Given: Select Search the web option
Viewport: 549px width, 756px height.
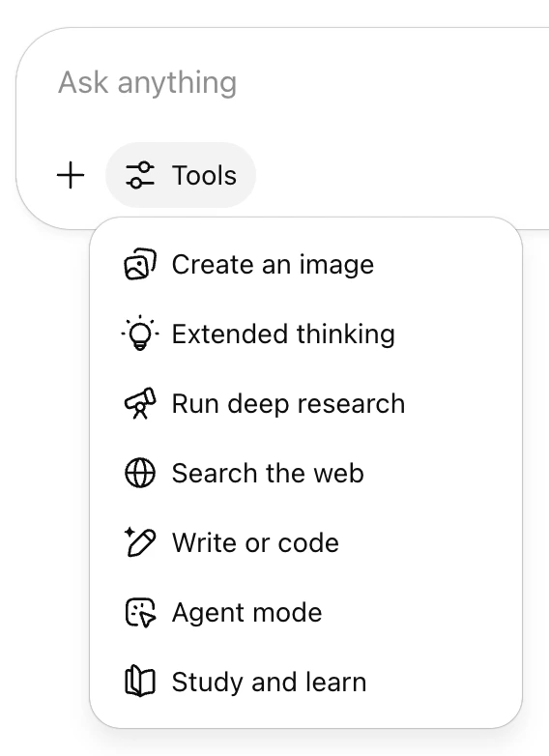Looking at the screenshot, I should pos(305,473).
